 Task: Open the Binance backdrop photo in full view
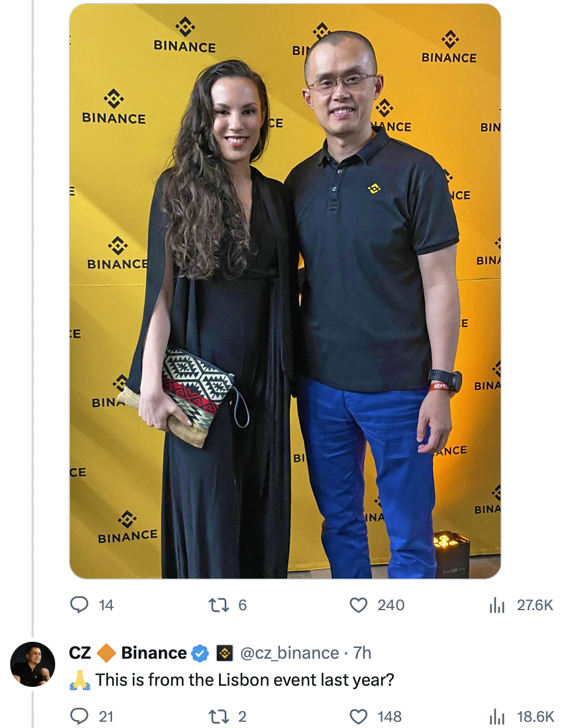[285, 291]
